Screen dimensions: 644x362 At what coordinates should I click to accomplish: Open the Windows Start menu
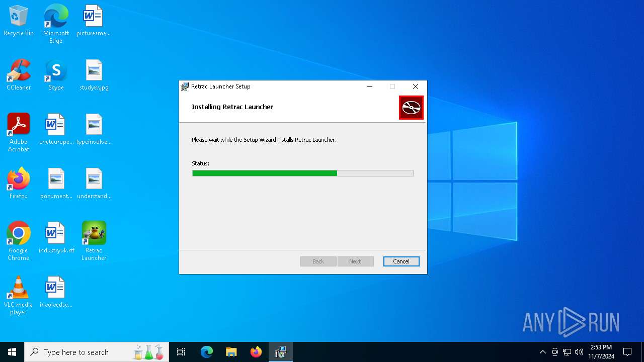tap(12, 352)
